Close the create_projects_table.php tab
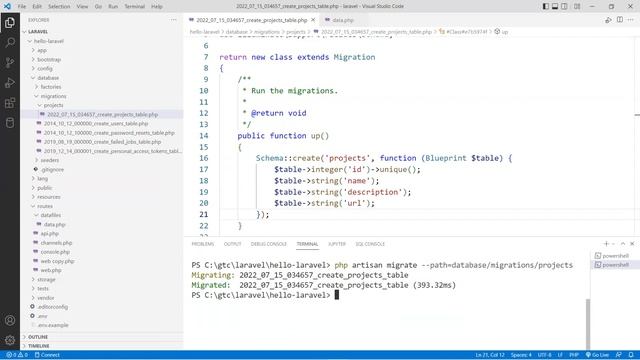 pos(313,20)
